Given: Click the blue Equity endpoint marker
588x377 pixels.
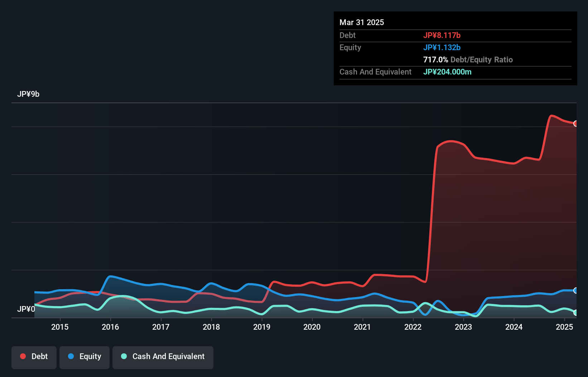Looking at the screenshot, I should [x=576, y=291].
